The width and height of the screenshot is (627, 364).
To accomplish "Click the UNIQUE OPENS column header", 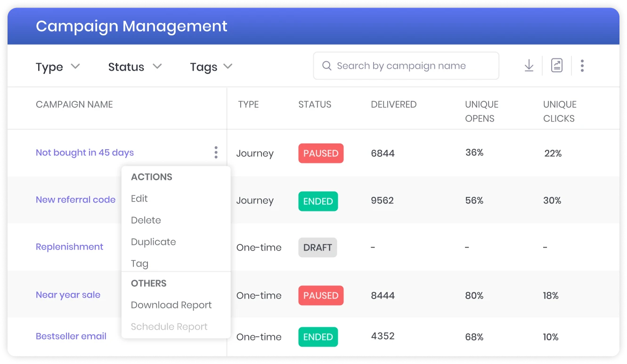I will (x=481, y=112).
